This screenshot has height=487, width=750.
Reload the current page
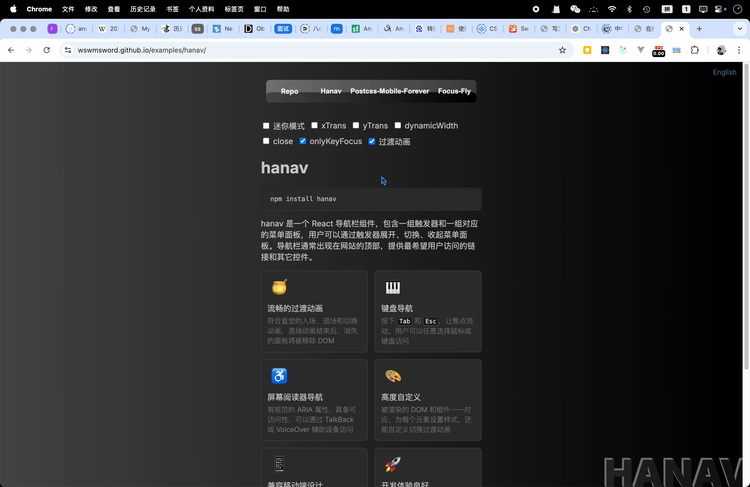click(x=46, y=50)
